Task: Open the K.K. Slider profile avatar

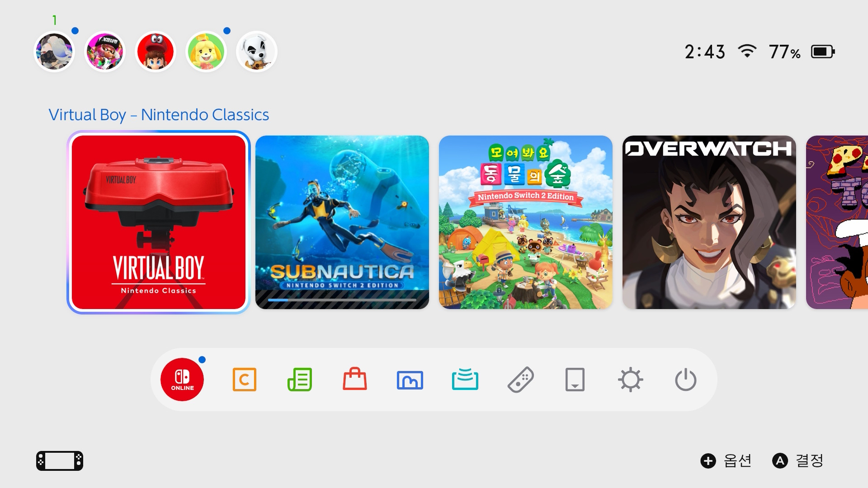Action: [x=257, y=52]
